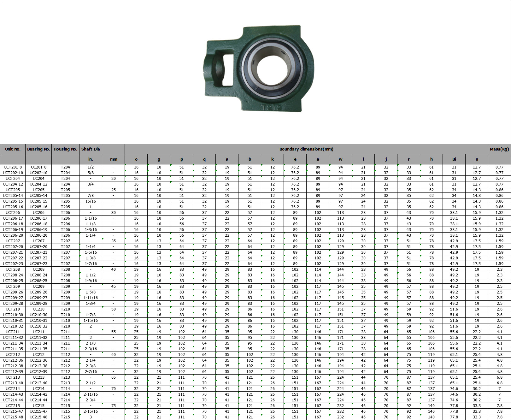The image size is (511, 420).
Task: Select the UCT215-48 unit number cell
Action: [13, 417]
